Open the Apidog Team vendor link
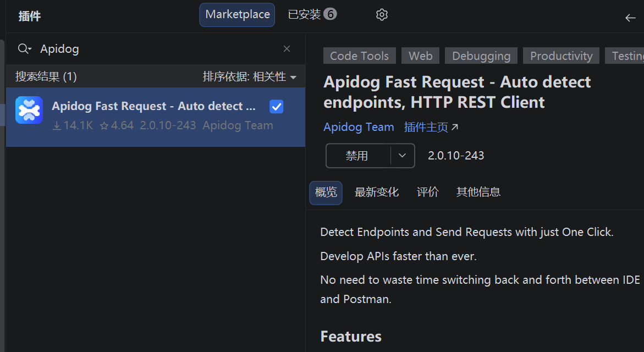Screen dimensions: 644x352 (359, 128)
